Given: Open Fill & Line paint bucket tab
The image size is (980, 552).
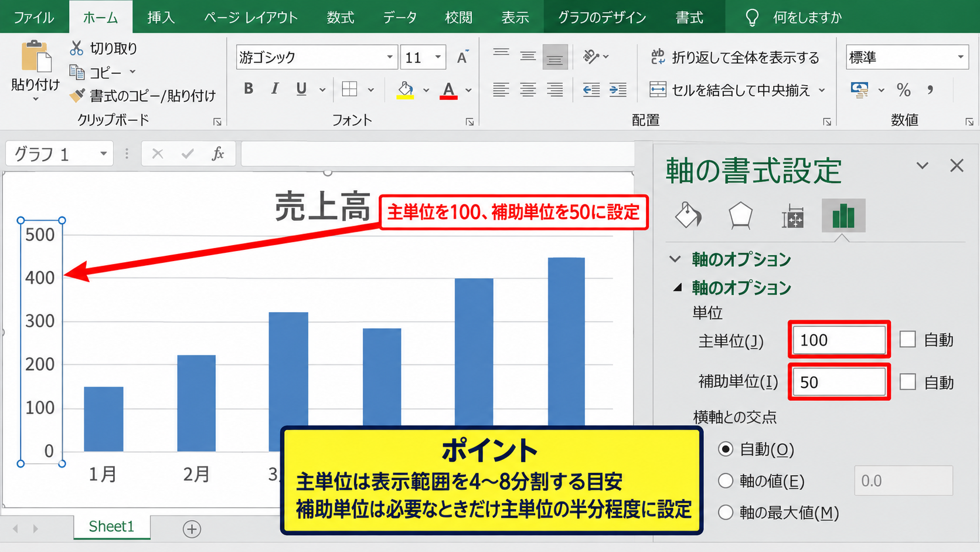Looking at the screenshot, I should click(688, 215).
